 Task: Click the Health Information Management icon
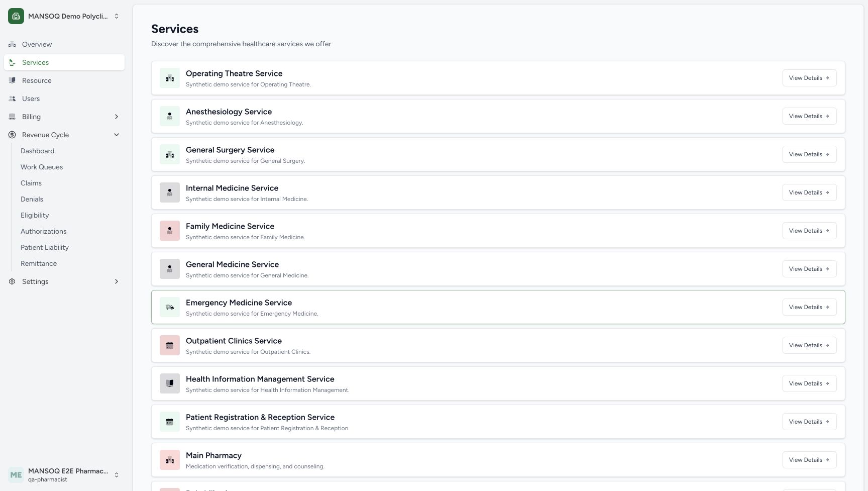170,383
